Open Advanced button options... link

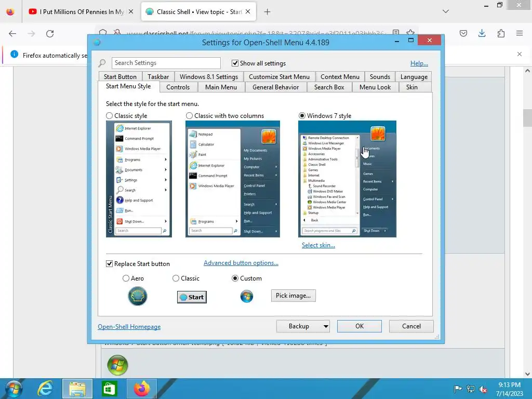(x=241, y=263)
